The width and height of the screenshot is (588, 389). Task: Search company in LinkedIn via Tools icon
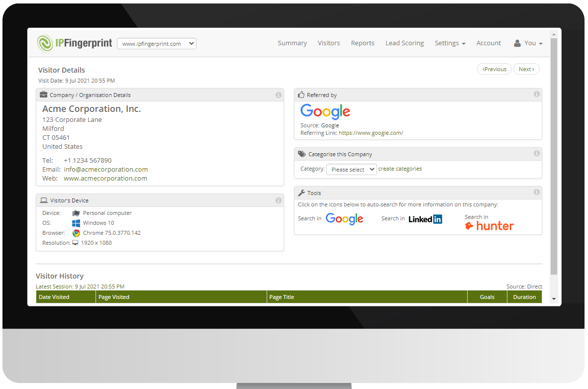[425, 219]
